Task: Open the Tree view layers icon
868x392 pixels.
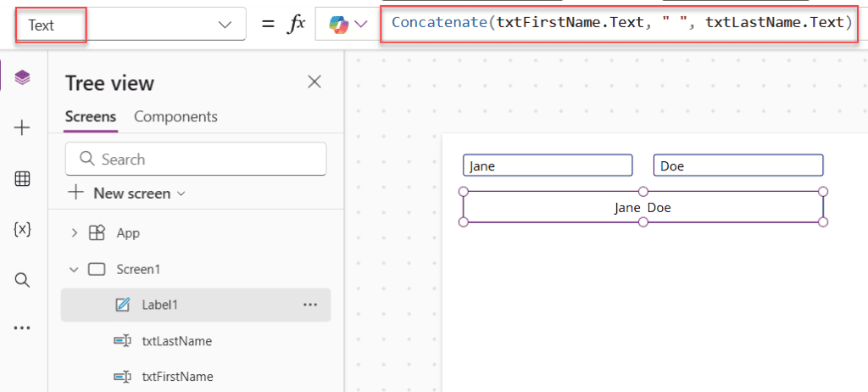Action: (x=22, y=77)
